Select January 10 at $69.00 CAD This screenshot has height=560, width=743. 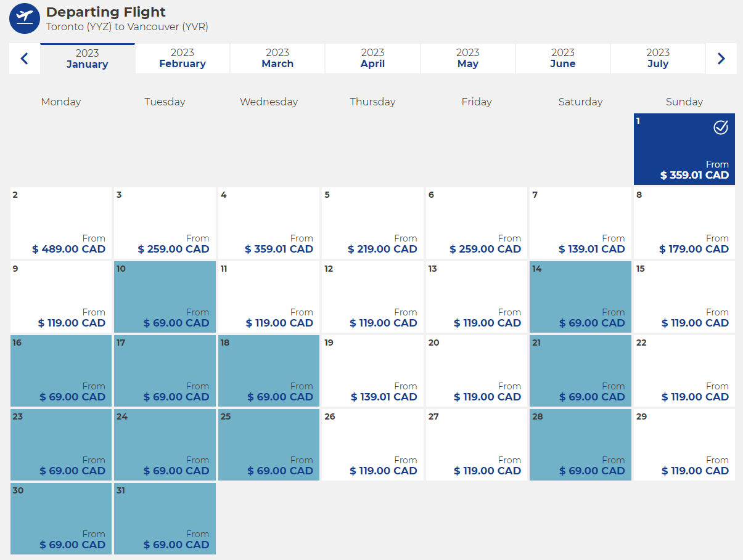tap(165, 297)
